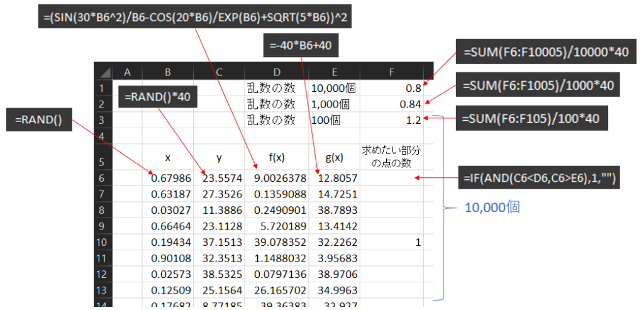Click the cell showing 1.2
The width and height of the screenshot is (644, 310).
(x=391, y=119)
